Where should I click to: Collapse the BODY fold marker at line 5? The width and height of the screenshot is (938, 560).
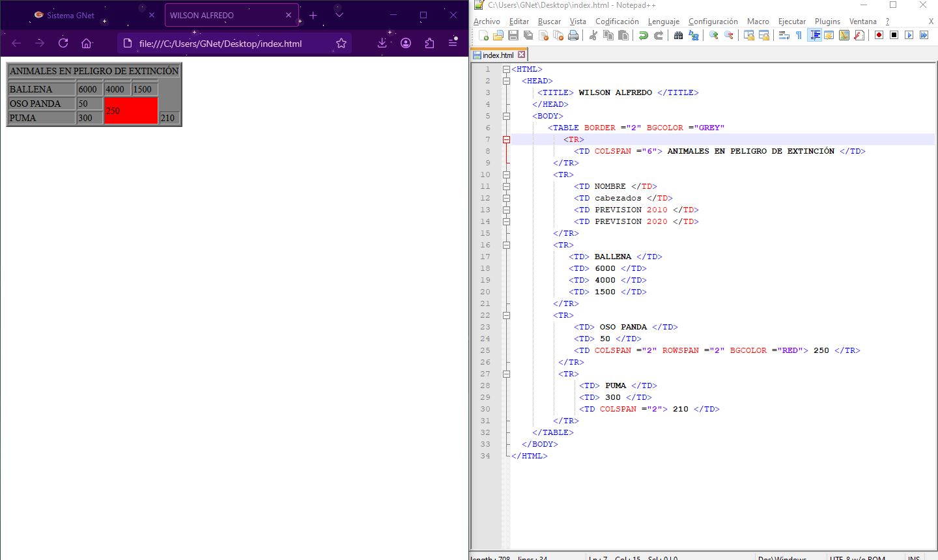point(506,116)
